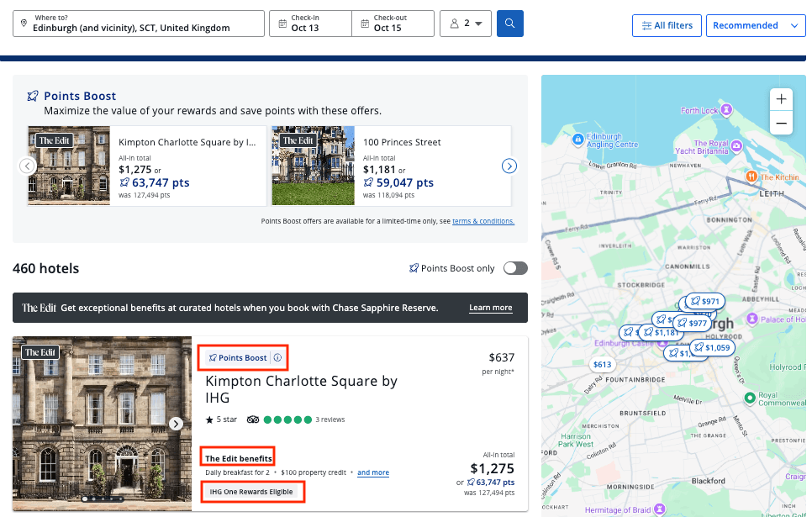Viewport: 812px width, 517px height.
Task: Advance to next Kimpton hotel photo
Action: (x=177, y=424)
